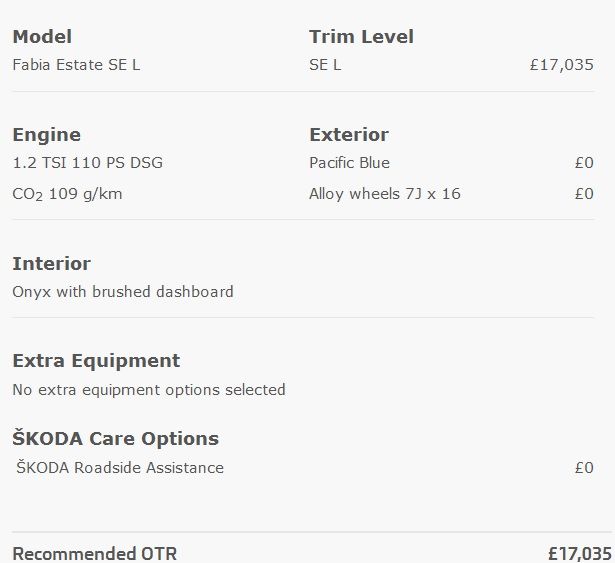
Task: Click the ŠKODA Roadside Assistance entry
Action: pyautogui.click(x=120, y=467)
